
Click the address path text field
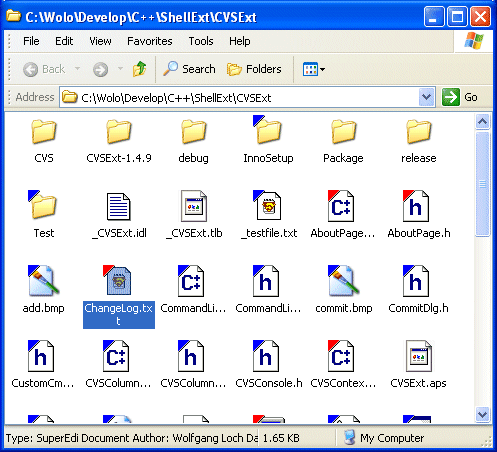pyautogui.click(x=248, y=97)
